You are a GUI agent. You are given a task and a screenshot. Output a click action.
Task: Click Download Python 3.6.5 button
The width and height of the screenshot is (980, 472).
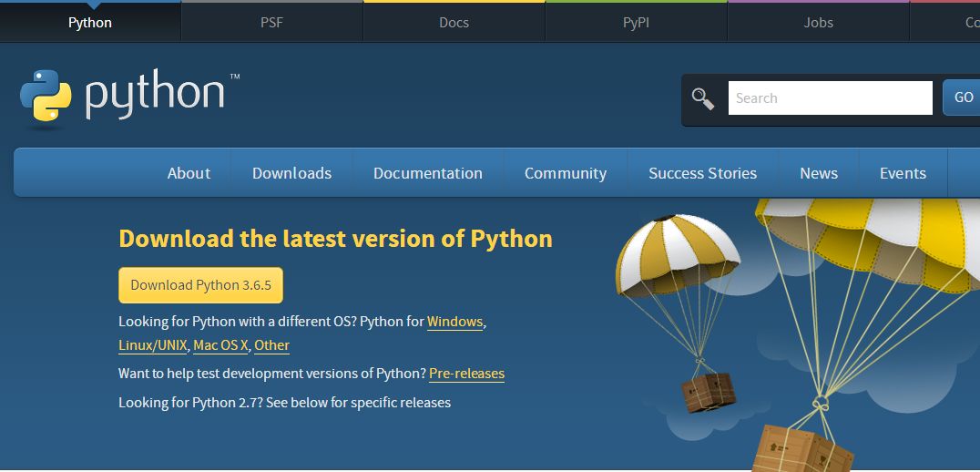pos(200,285)
